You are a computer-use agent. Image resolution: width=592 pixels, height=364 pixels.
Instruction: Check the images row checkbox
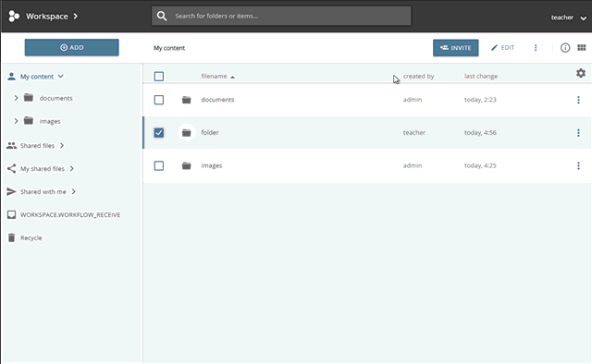159,165
